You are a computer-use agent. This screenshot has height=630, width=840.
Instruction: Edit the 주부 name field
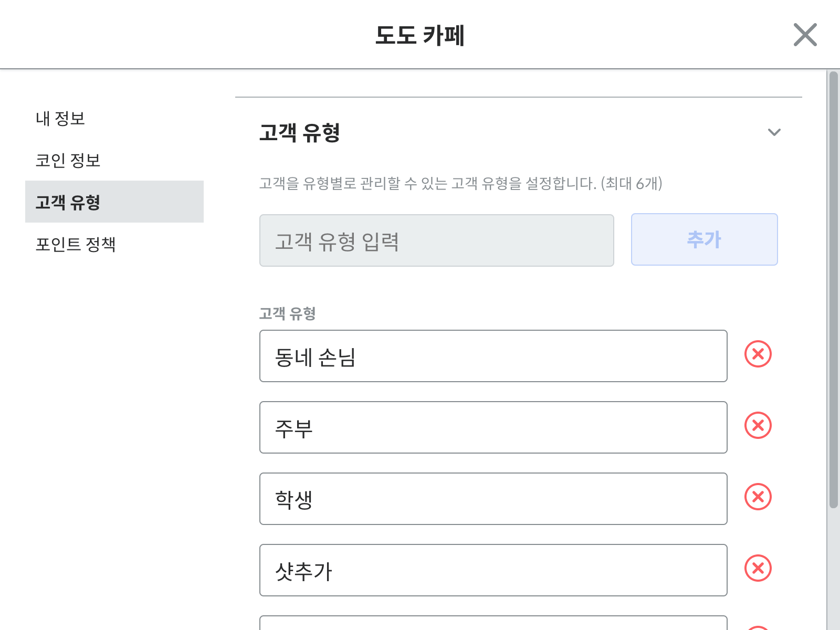click(493, 428)
